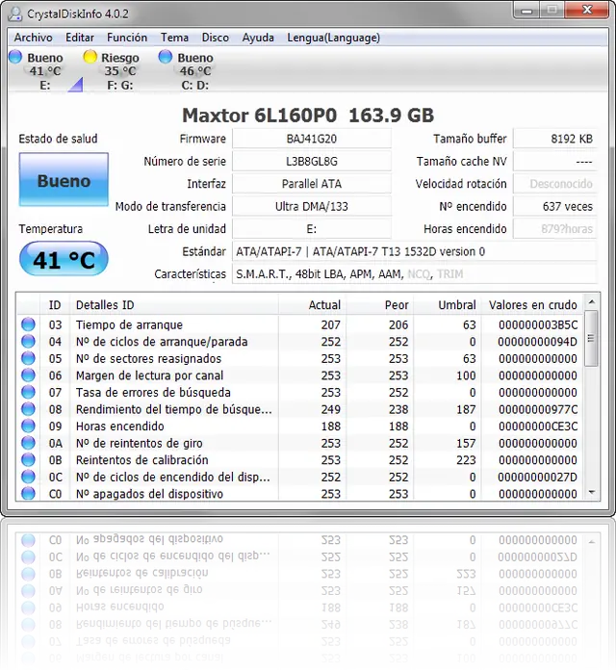
Task: Click the serial number field L3B8GL8G
Action: point(312,161)
